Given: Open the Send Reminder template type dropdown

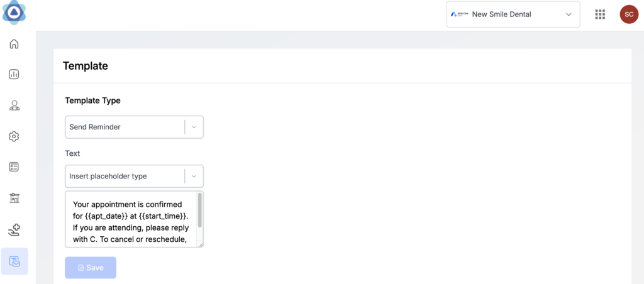Looking at the screenshot, I should [x=126, y=127].
